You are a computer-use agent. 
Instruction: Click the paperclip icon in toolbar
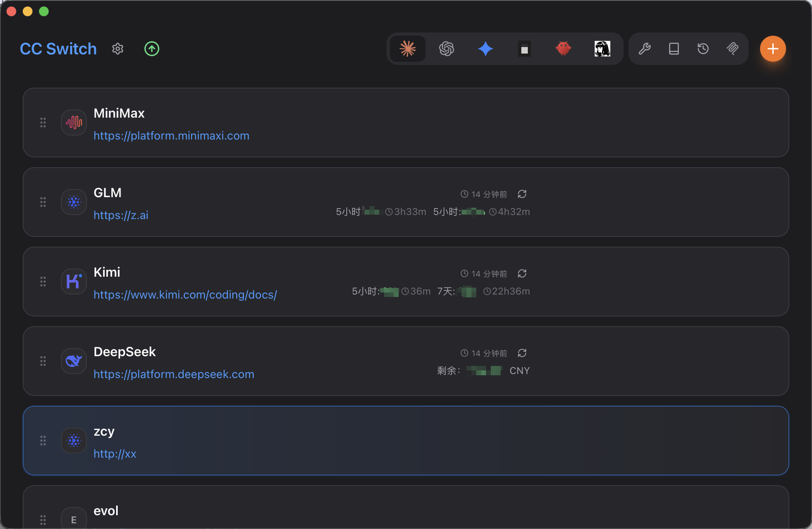(x=732, y=49)
